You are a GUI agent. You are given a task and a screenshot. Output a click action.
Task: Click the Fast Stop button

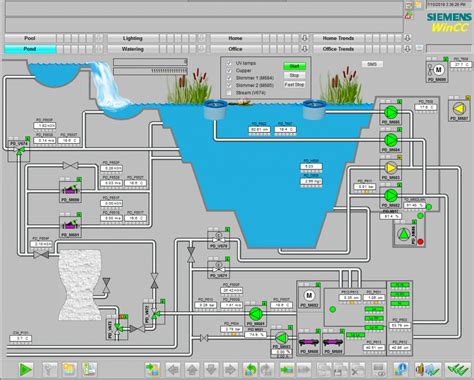pyautogui.click(x=295, y=85)
